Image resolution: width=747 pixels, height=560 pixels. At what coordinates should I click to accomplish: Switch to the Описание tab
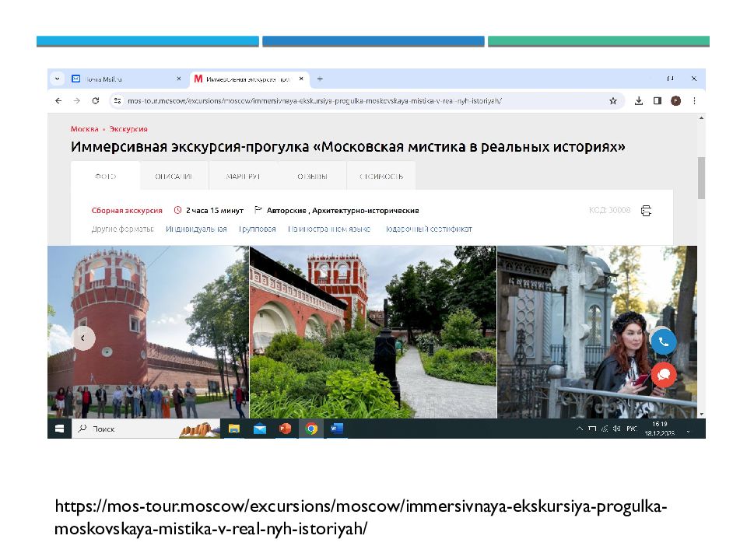174,177
